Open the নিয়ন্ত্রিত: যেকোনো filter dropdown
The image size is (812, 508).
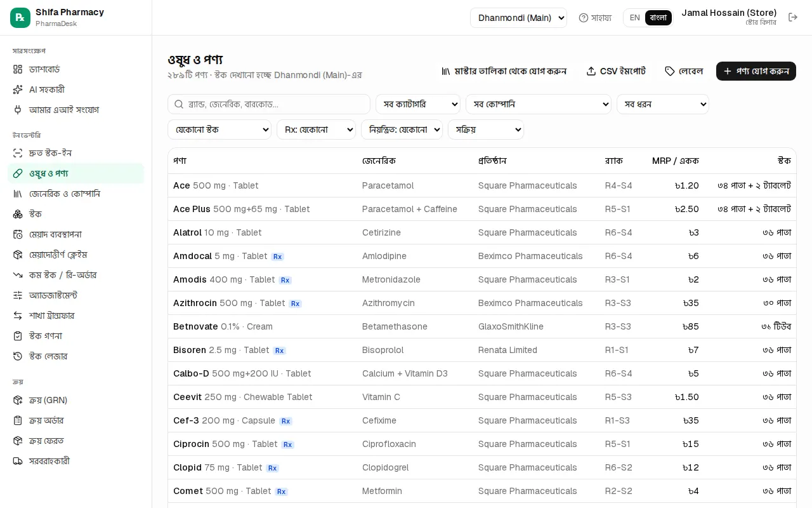point(402,130)
